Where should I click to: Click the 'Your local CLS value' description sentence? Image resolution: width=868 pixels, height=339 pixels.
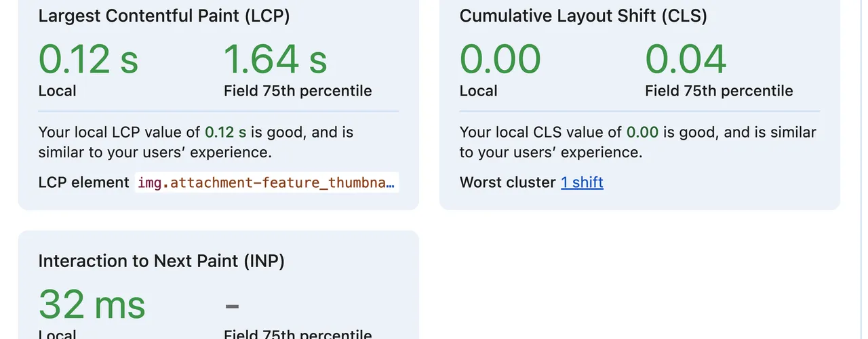pyautogui.click(x=637, y=142)
